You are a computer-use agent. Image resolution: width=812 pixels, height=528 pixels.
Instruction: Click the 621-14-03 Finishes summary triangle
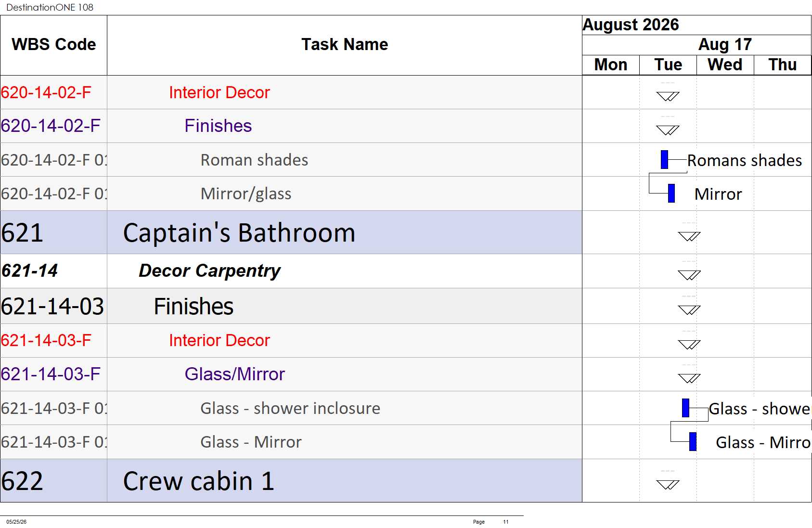(689, 309)
